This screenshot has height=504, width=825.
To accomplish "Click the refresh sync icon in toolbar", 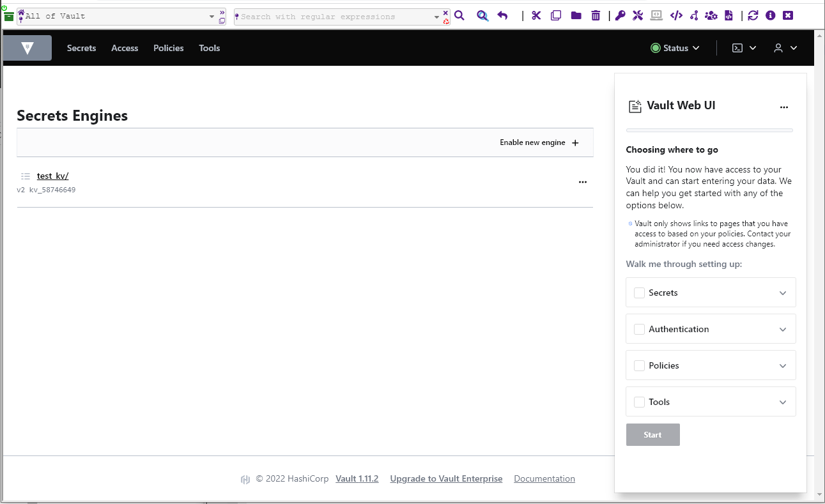I will (753, 15).
